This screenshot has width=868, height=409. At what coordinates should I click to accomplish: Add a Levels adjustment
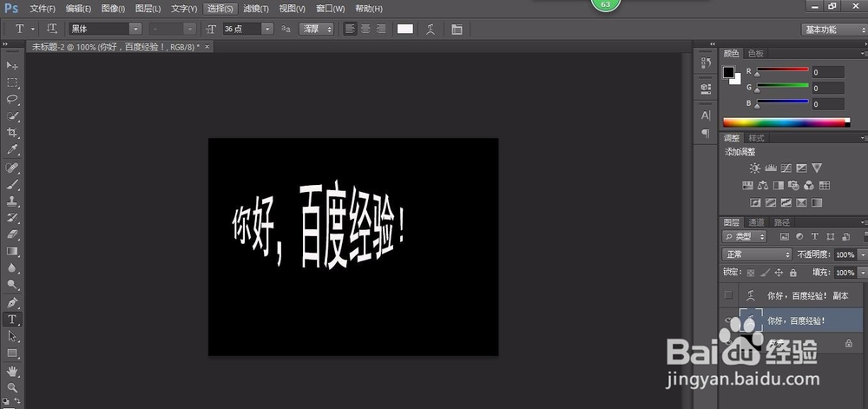pyautogui.click(x=771, y=168)
